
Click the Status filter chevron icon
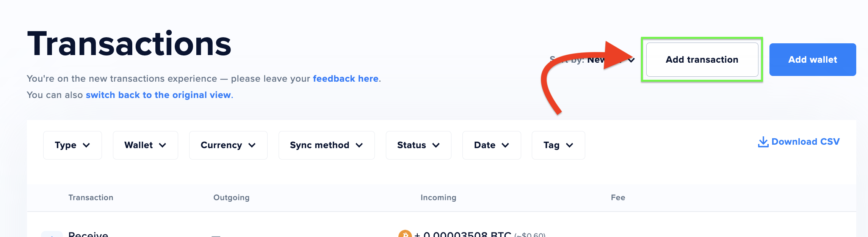tap(437, 145)
